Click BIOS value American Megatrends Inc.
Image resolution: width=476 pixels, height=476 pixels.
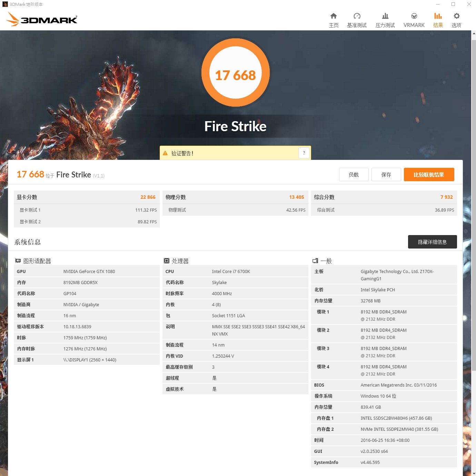pyautogui.click(x=399, y=385)
